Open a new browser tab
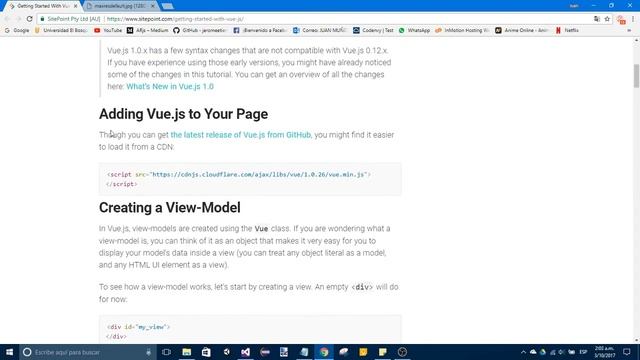640x360 pixels. pyautogui.click(x=167, y=6)
